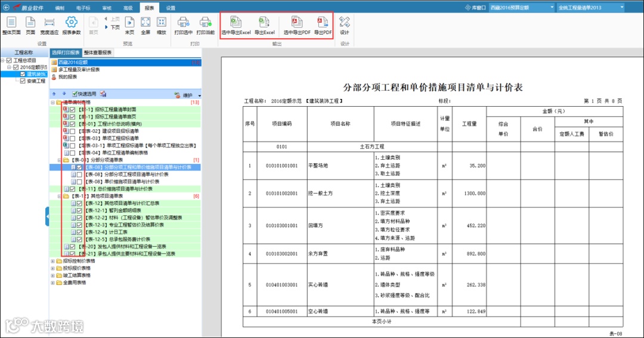Uncheck 【封-1】招标工程量清单封面 checkbox
Screen dimensions: 644x338
point(73,110)
